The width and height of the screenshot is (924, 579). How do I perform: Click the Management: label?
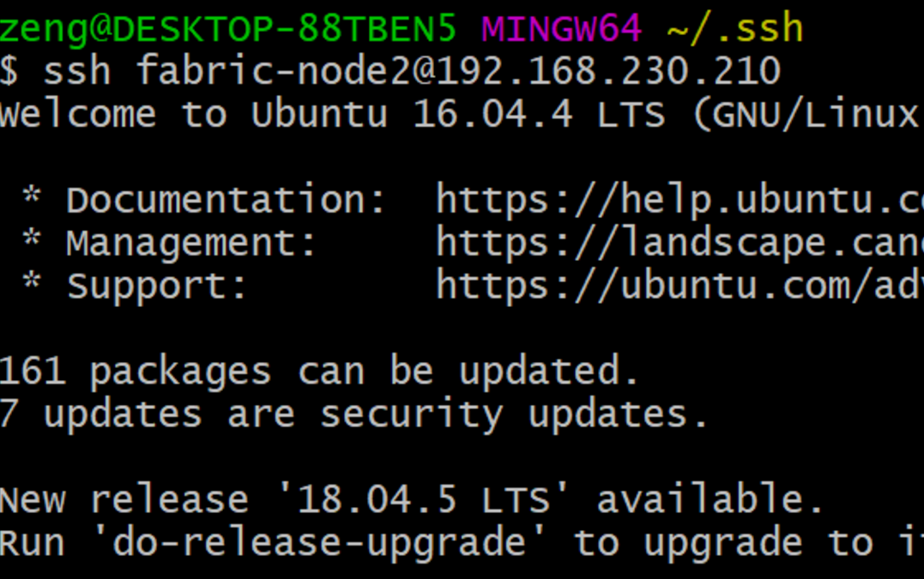pyautogui.click(x=192, y=243)
